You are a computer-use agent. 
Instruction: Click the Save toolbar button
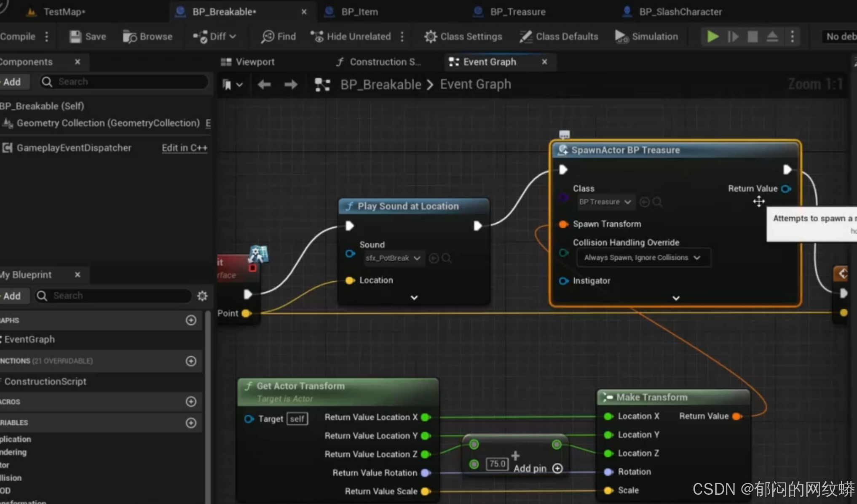tap(88, 37)
